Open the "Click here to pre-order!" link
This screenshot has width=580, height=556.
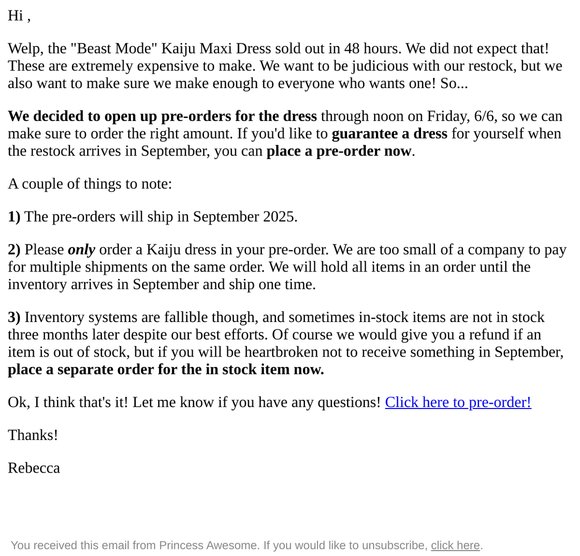pos(458,402)
